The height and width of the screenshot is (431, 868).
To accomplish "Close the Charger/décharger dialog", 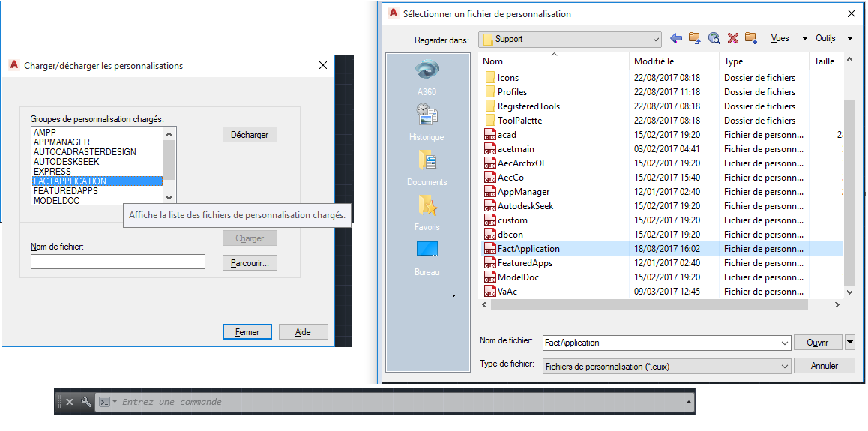I will tap(323, 65).
